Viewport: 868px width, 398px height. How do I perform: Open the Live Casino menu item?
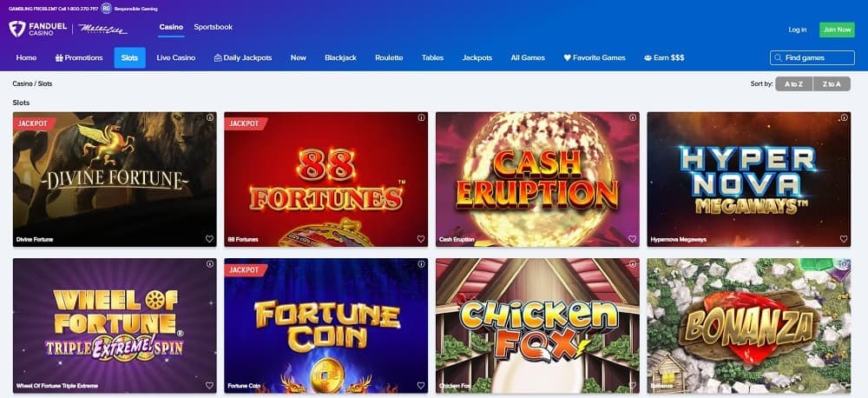[176, 57]
